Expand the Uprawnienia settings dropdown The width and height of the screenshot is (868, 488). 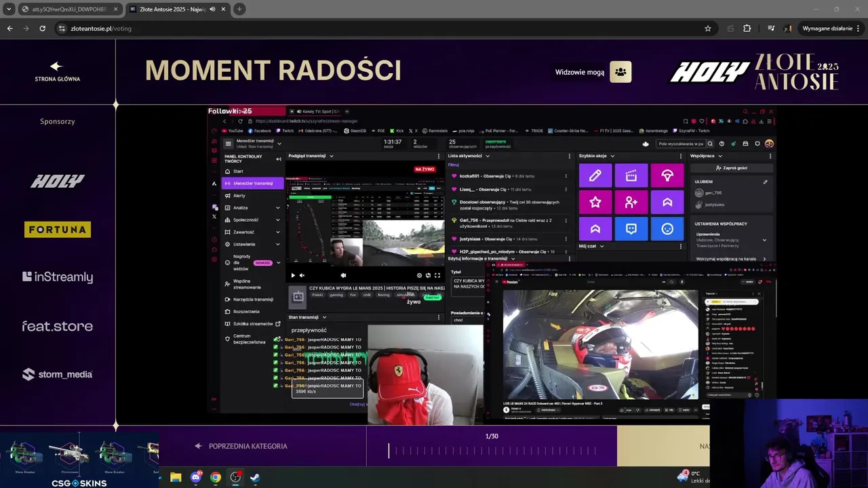(764, 240)
